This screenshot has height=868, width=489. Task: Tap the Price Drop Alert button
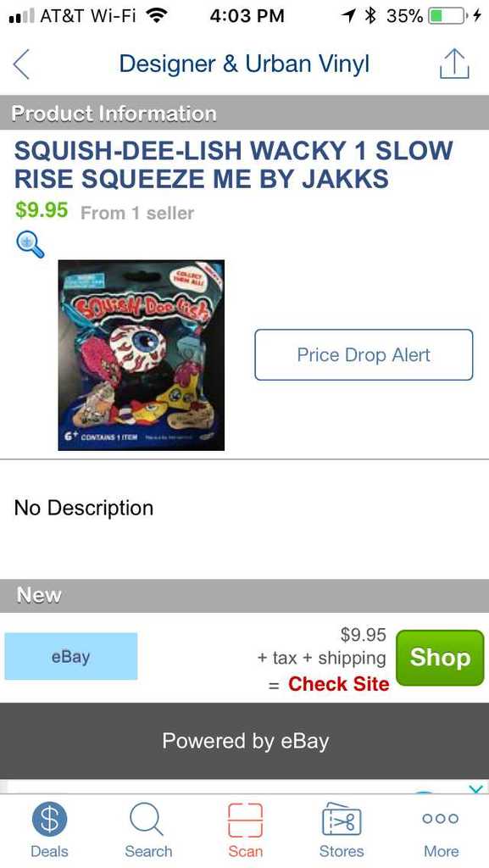click(x=364, y=355)
